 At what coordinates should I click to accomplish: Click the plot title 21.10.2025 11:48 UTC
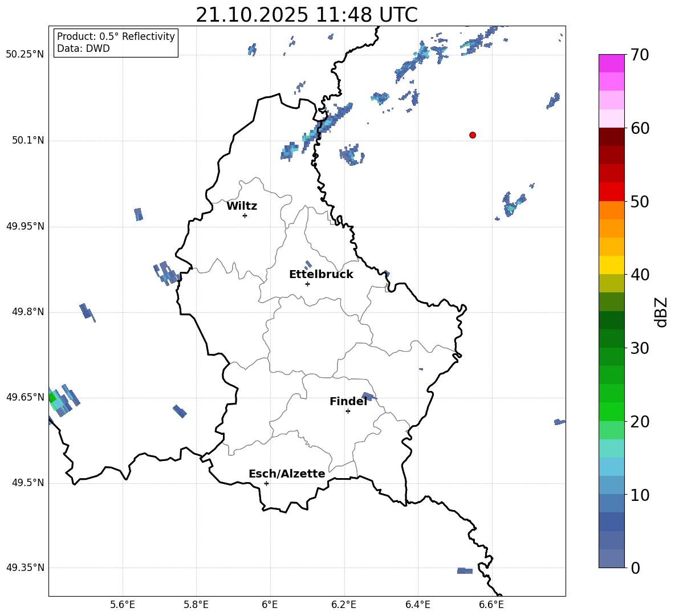coord(307,15)
